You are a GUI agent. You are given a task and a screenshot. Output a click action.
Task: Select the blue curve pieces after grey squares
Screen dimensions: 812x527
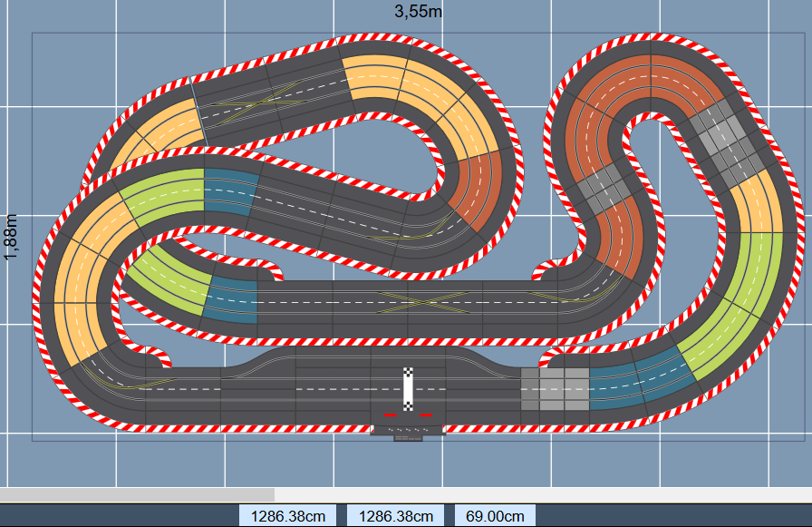[x=643, y=379]
